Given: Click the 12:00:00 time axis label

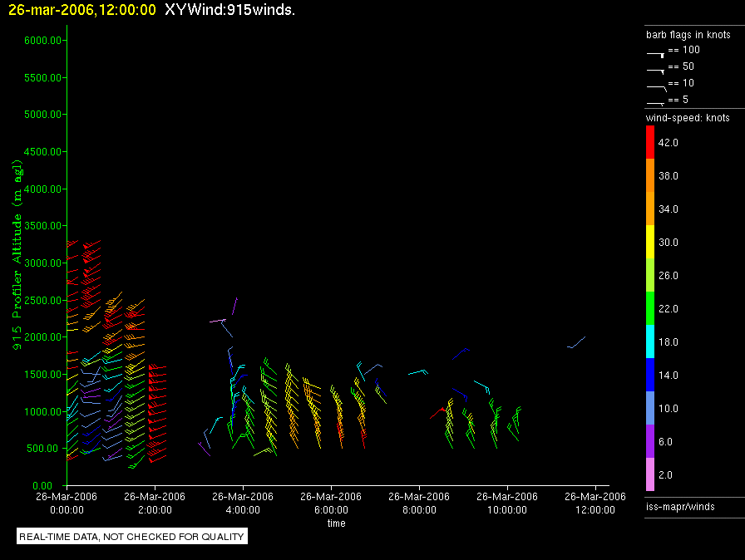Looking at the screenshot, I should click(595, 509).
